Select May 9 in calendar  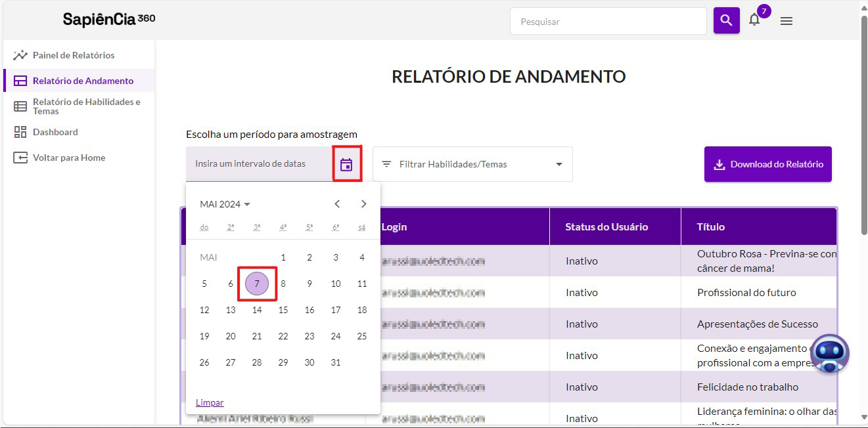pyautogui.click(x=309, y=284)
